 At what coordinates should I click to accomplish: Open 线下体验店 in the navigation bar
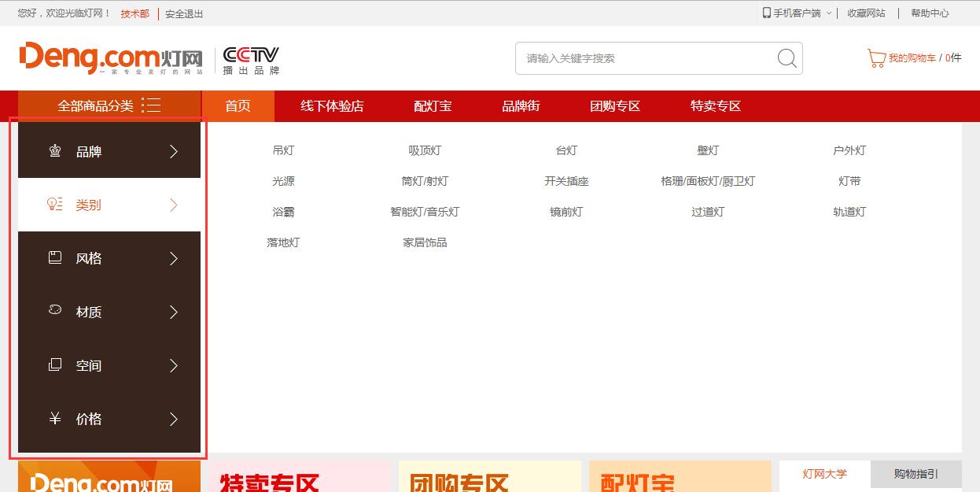click(x=332, y=106)
